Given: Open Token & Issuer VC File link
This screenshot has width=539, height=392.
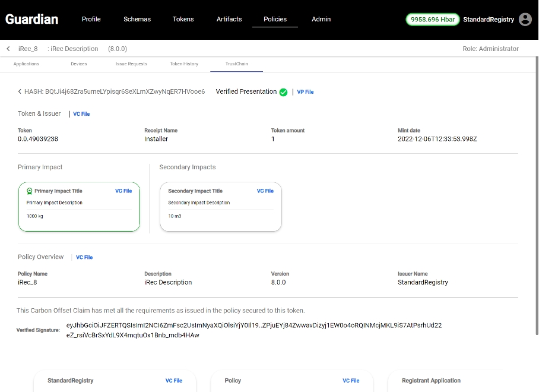Looking at the screenshot, I should tap(81, 114).
